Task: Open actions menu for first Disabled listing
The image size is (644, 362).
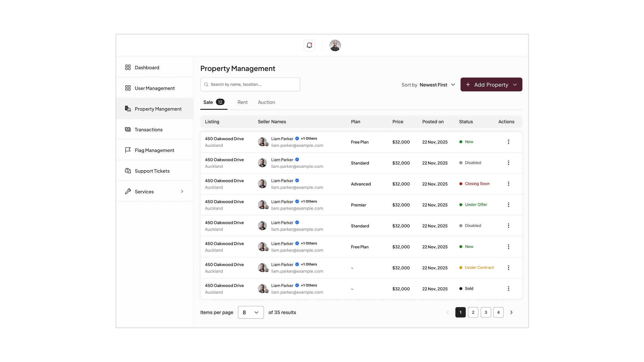Action: [508, 163]
